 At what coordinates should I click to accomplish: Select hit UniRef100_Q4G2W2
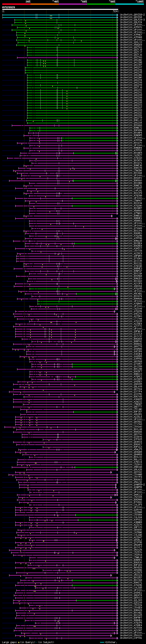131,60
